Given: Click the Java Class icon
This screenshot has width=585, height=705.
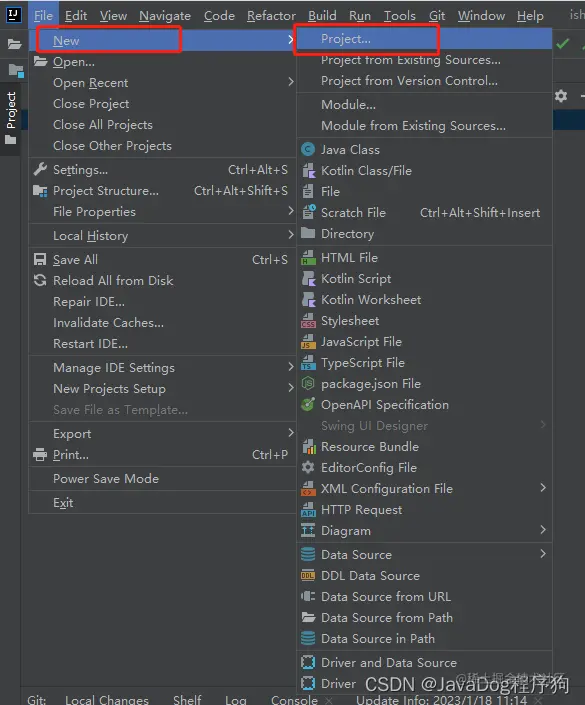Looking at the screenshot, I should coord(308,149).
